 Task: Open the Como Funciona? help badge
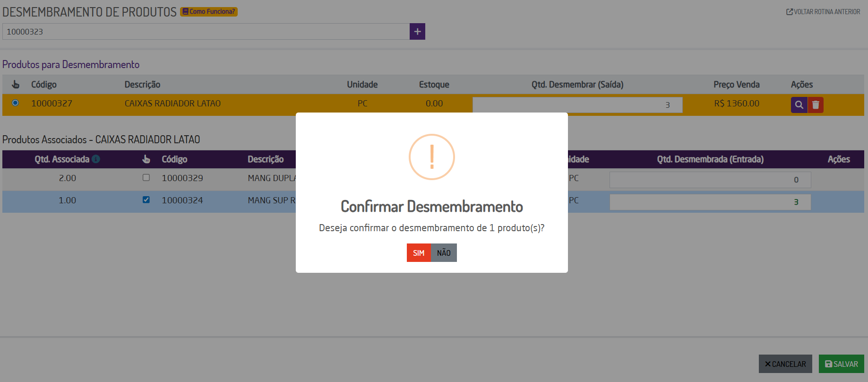click(x=209, y=12)
